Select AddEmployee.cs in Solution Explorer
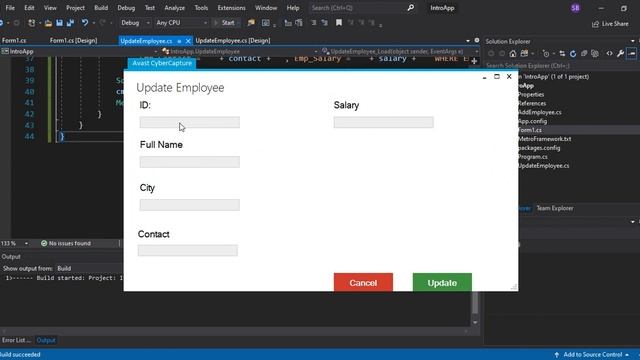The image size is (640, 360). coord(540,112)
